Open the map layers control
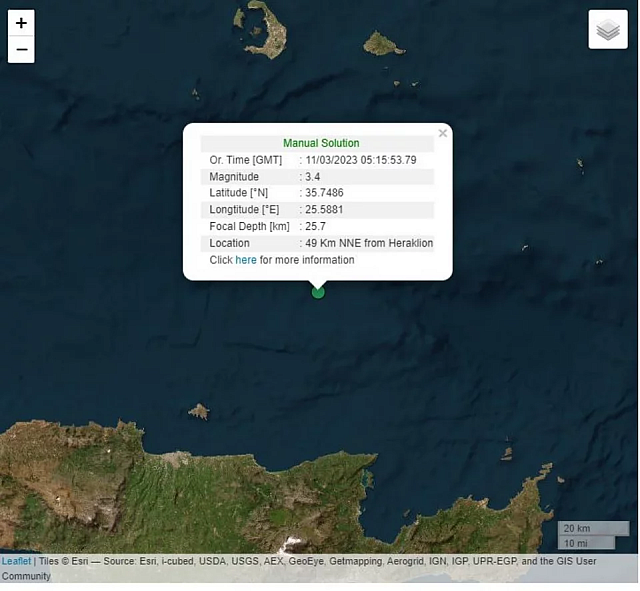This screenshot has width=640, height=591. [x=608, y=30]
